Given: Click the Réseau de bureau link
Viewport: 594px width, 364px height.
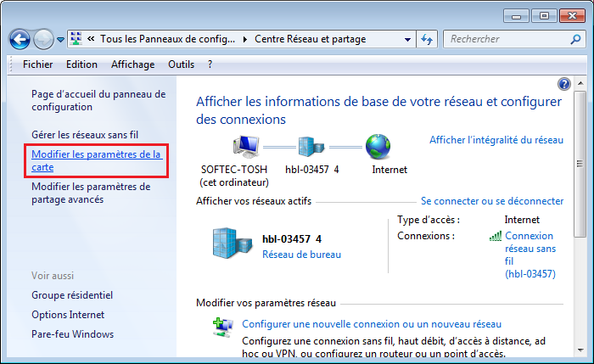Looking at the screenshot, I should (301, 255).
